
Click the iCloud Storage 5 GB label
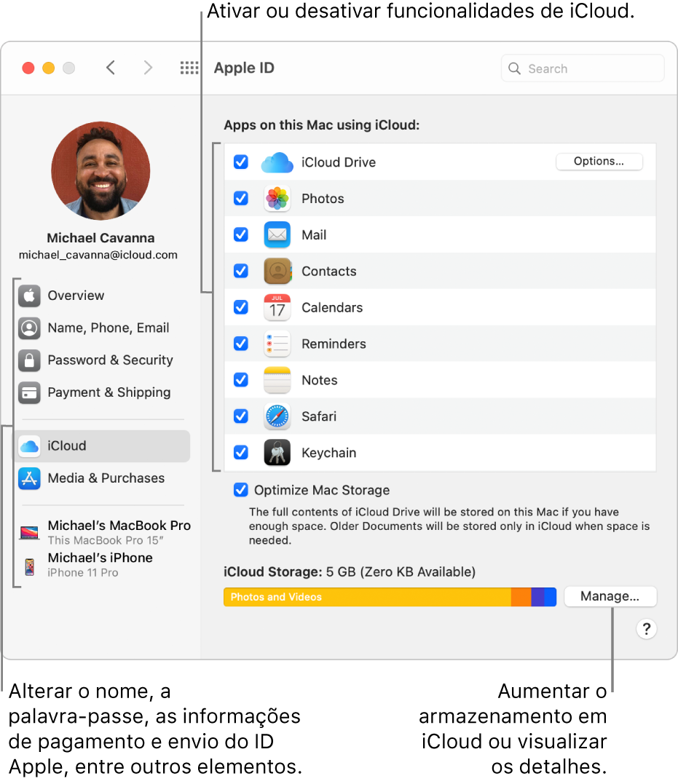click(x=350, y=571)
